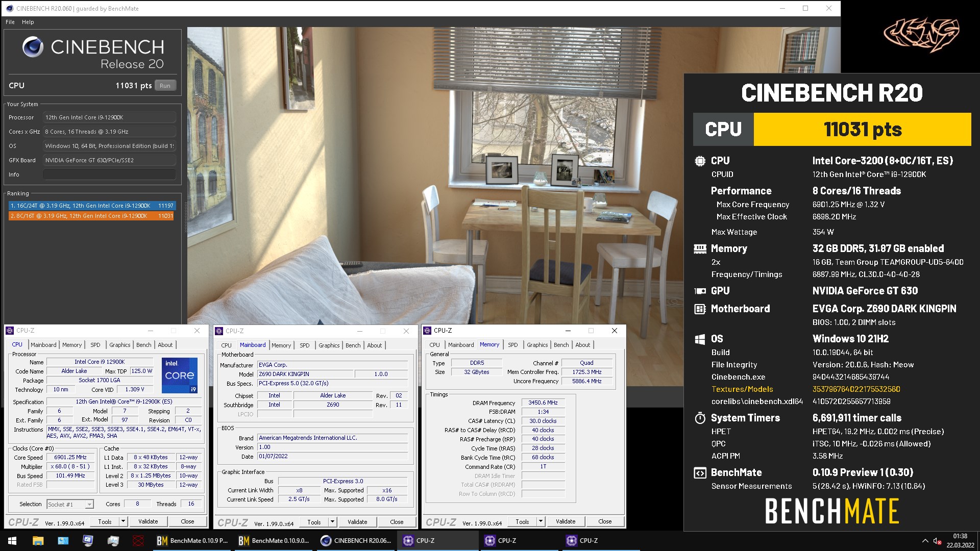The image size is (980, 551).
Task: Show hidden system tray icons chevron
Action: pos(925,541)
